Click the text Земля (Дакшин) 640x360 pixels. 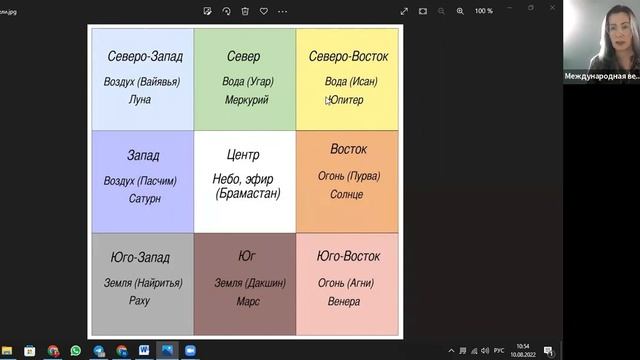(x=250, y=283)
